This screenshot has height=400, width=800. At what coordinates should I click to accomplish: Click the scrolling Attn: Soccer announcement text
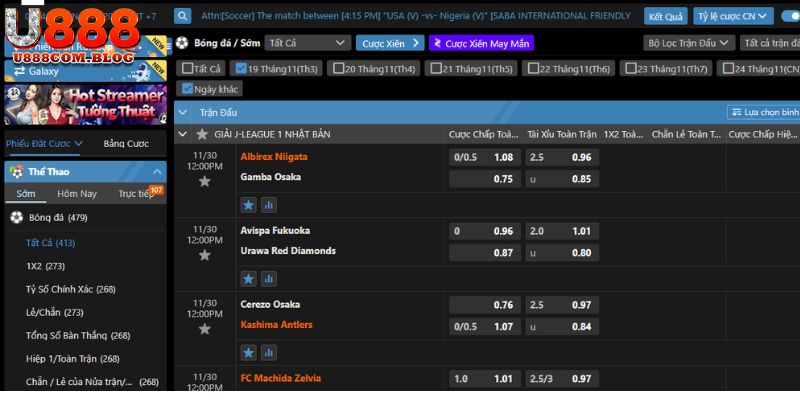[x=415, y=16]
